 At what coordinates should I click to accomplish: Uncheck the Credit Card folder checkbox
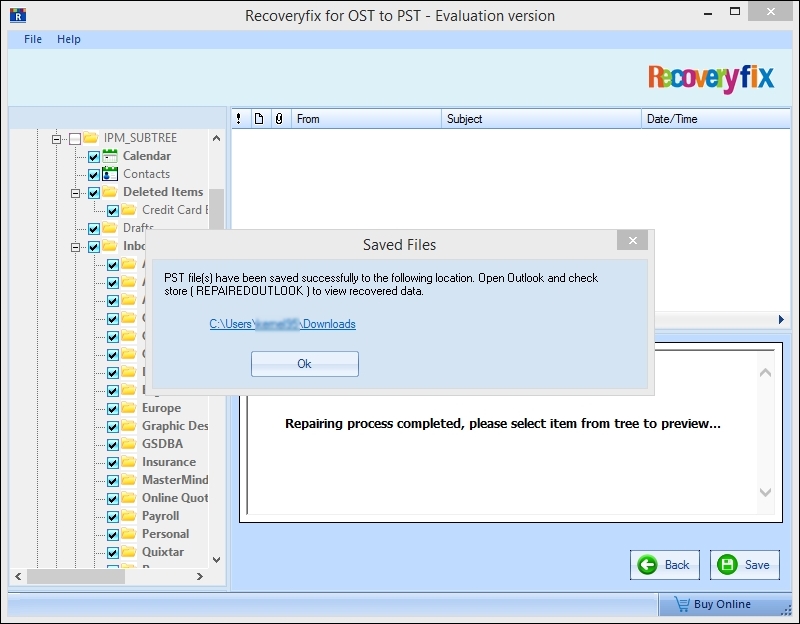[x=113, y=211]
